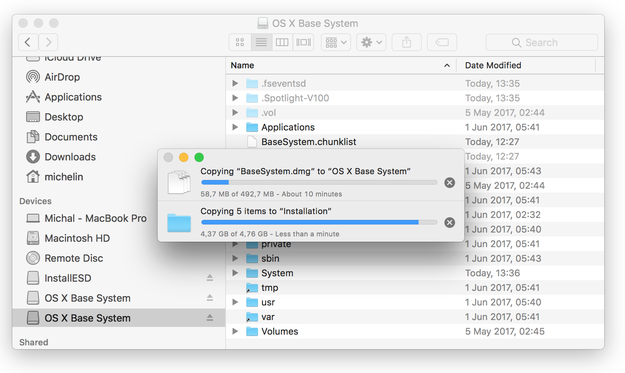Image resolution: width=625 pixels, height=373 pixels.
Task: Eject the unselected OS X Base System volume
Action: click(x=210, y=298)
